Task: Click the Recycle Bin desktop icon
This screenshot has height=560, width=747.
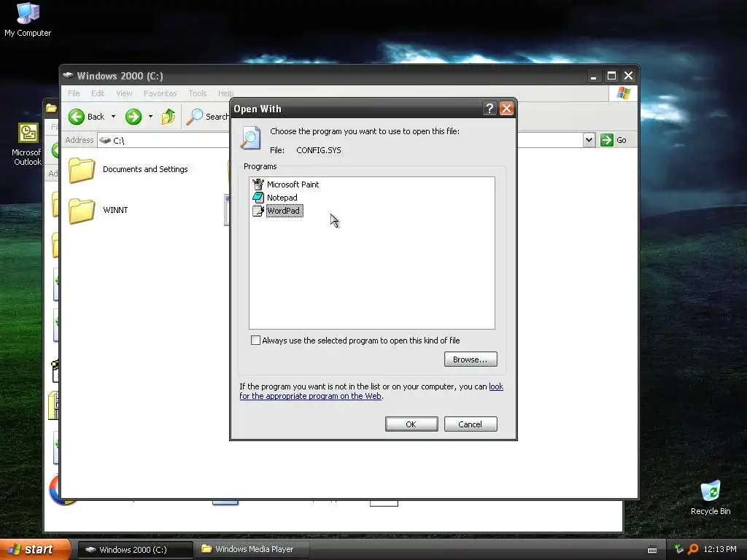Action: coord(711,497)
